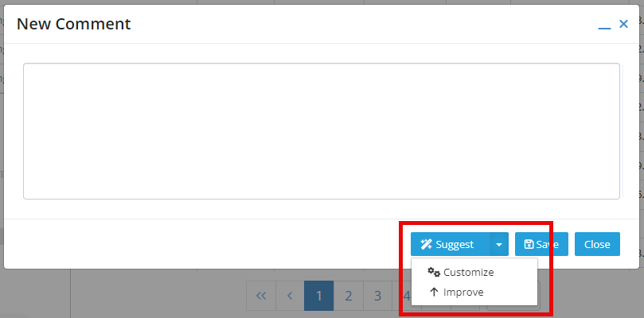Click the blue Close button
The width and height of the screenshot is (644, 318).
tap(597, 244)
